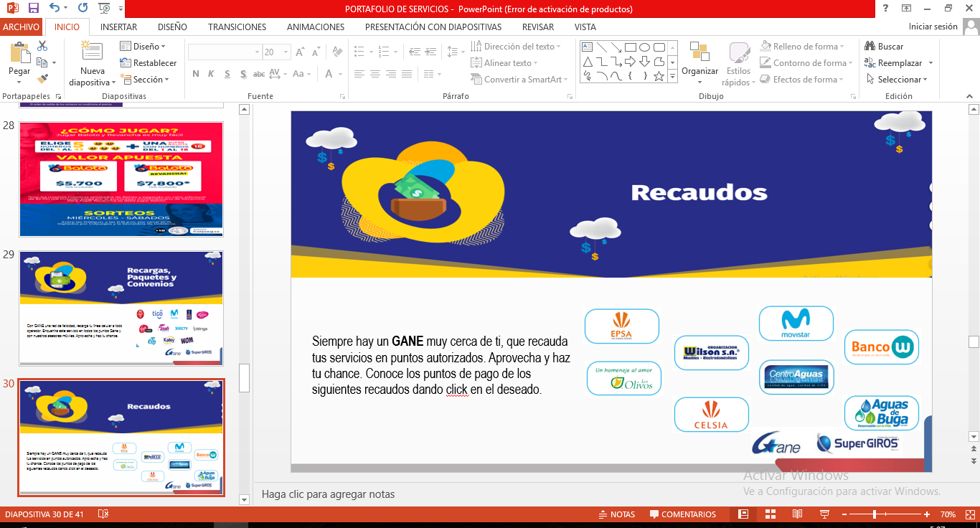The image size is (980, 528).
Task: Toggle text shadow formatting
Action: 244,74
